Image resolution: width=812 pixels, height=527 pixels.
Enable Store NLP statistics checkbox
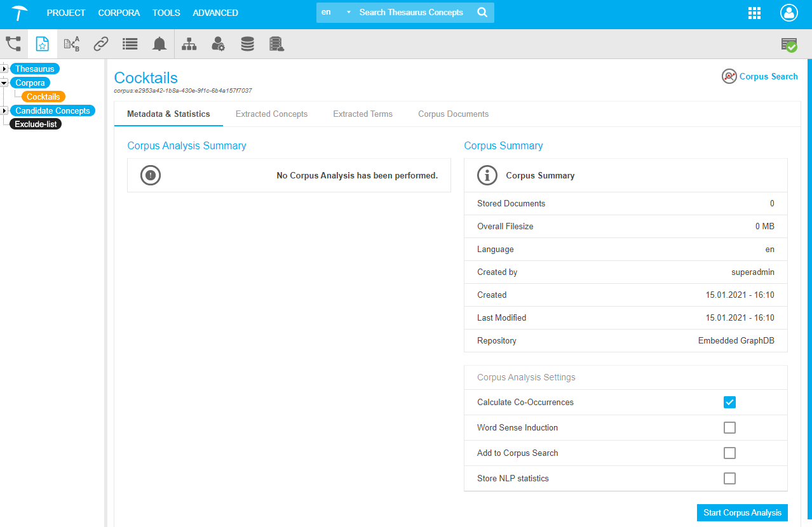click(729, 478)
